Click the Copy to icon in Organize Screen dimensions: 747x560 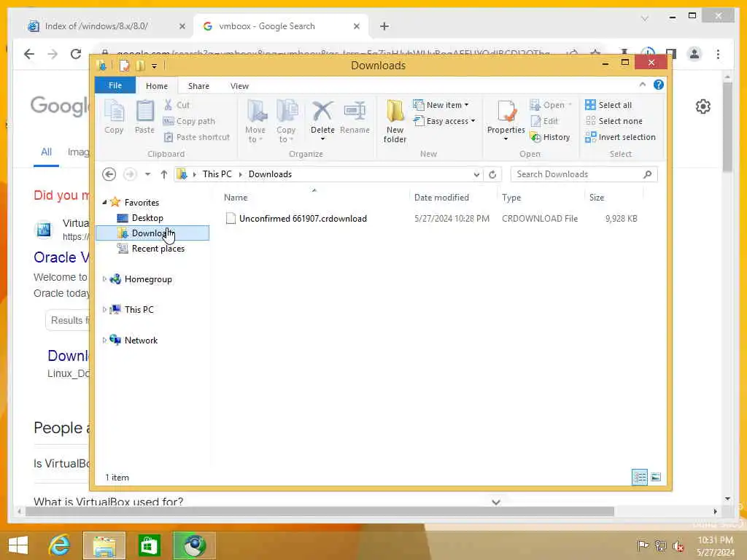tap(286, 120)
